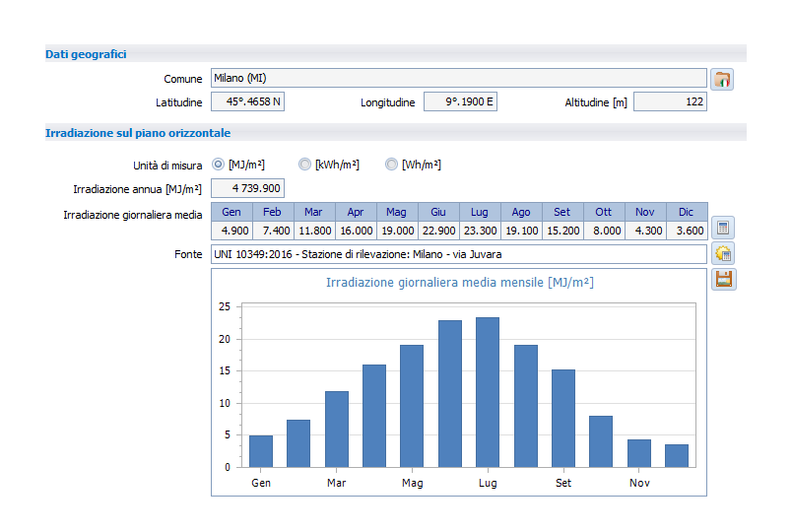Click the Comune field showing Milano (MI)
Screen dimensions: 792x532
(x=459, y=78)
